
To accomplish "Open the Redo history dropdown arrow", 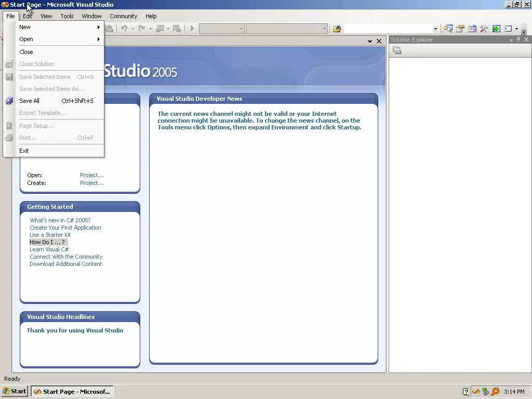I will (150, 29).
